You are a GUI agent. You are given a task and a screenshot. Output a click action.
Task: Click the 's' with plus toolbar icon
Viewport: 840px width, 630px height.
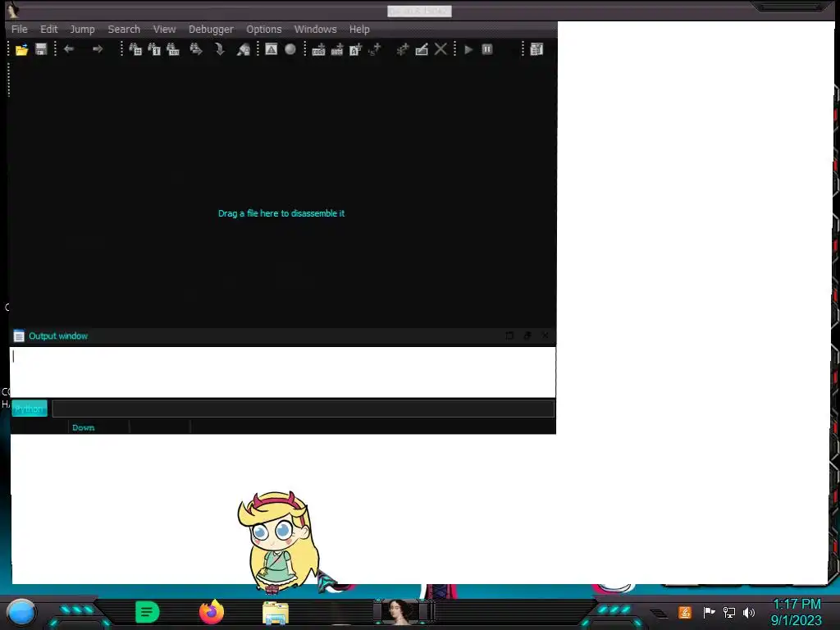(374, 50)
